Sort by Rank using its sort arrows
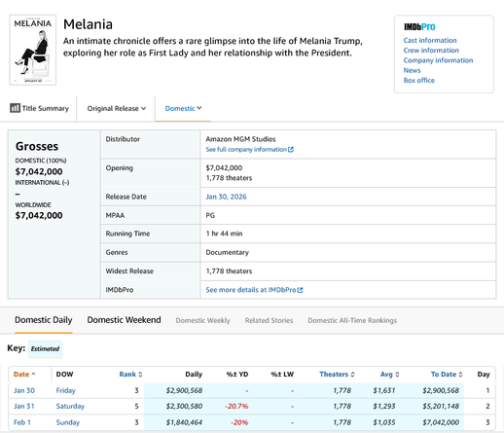The width and height of the screenshot is (504, 433). 140,375
